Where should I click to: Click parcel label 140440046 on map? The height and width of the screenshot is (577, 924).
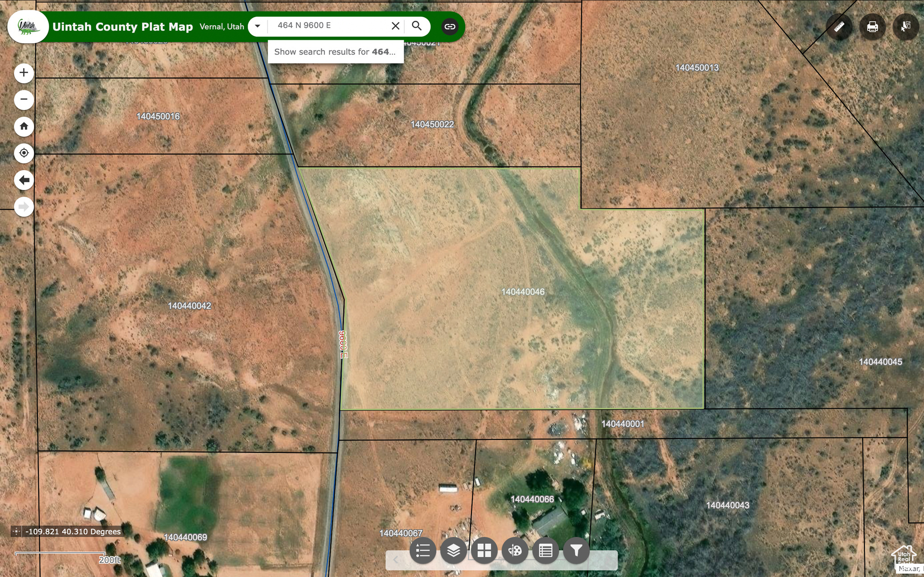coord(523,292)
